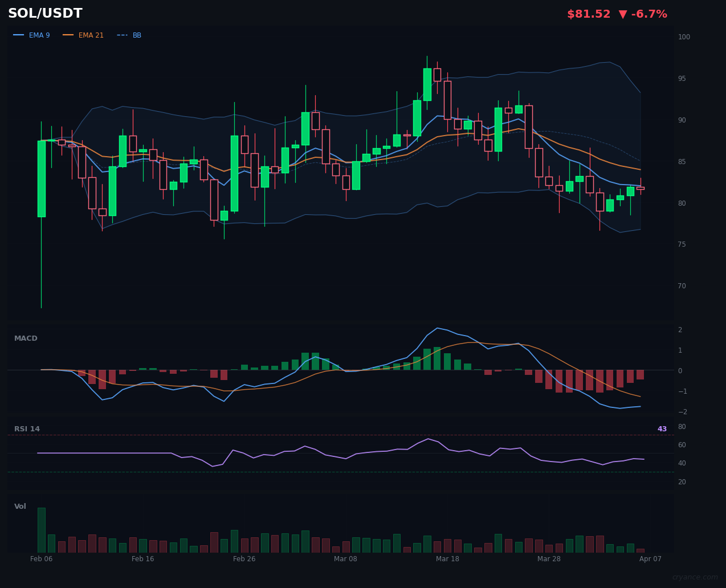
Task: Click the SOL/USDT pair title
Action: tap(45, 13)
